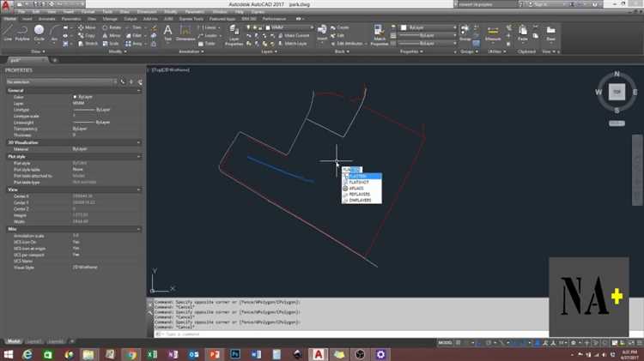
Task: Expand the Annotation panel flyout
Action: pyautogui.click(x=191, y=51)
